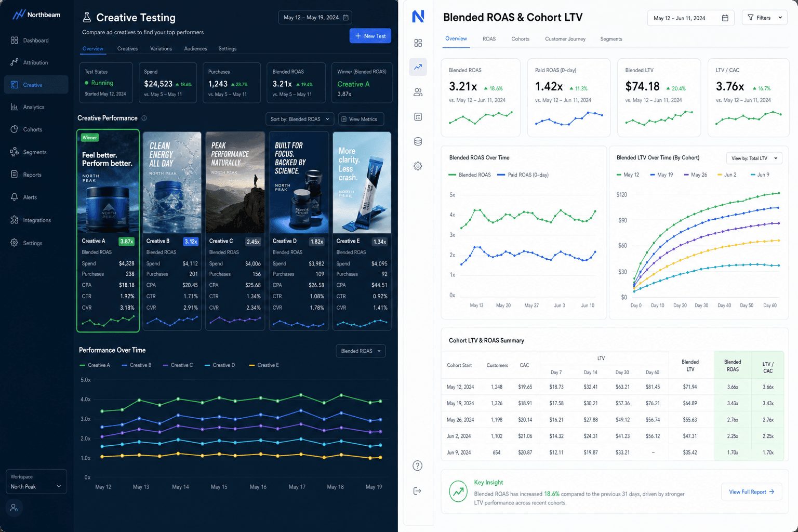Open the View by: Total LTV dropdown
Screen dimensions: 798x532
pos(754,158)
